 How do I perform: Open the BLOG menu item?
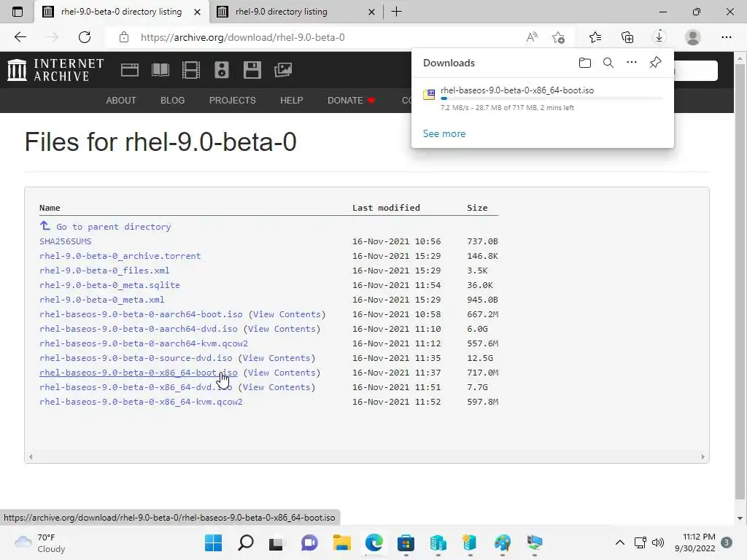(x=172, y=101)
